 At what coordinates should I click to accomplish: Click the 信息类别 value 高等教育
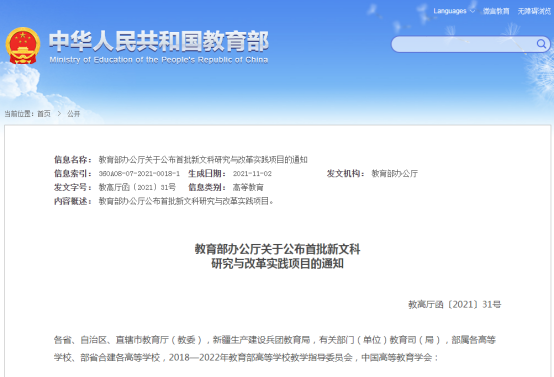(248, 187)
